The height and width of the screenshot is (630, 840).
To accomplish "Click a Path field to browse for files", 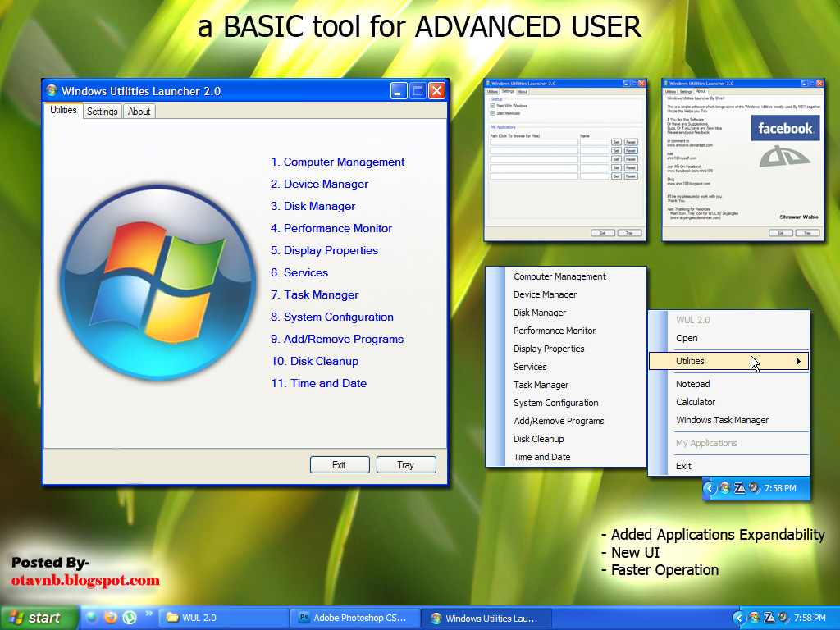I will pos(534,141).
